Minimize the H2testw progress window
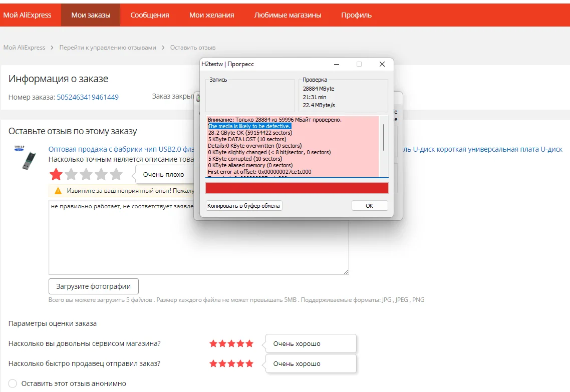This screenshot has width=570, height=392. [x=337, y=64]
